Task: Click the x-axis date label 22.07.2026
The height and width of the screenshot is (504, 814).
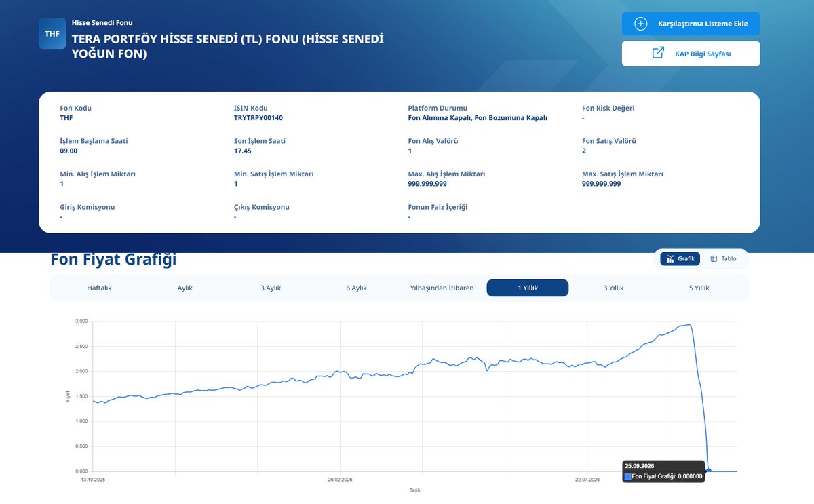Action: click(587, 480)
